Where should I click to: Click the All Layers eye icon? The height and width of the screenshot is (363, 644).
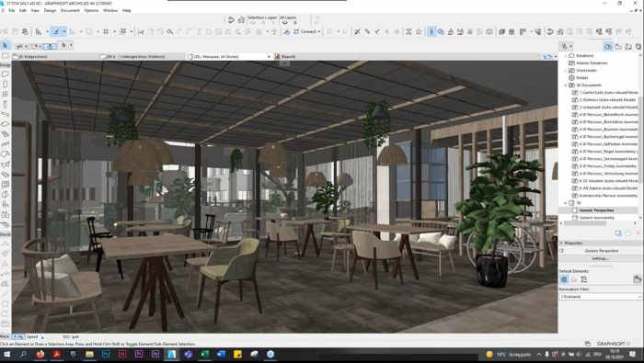pyautogui.click(x=284, y=23)
